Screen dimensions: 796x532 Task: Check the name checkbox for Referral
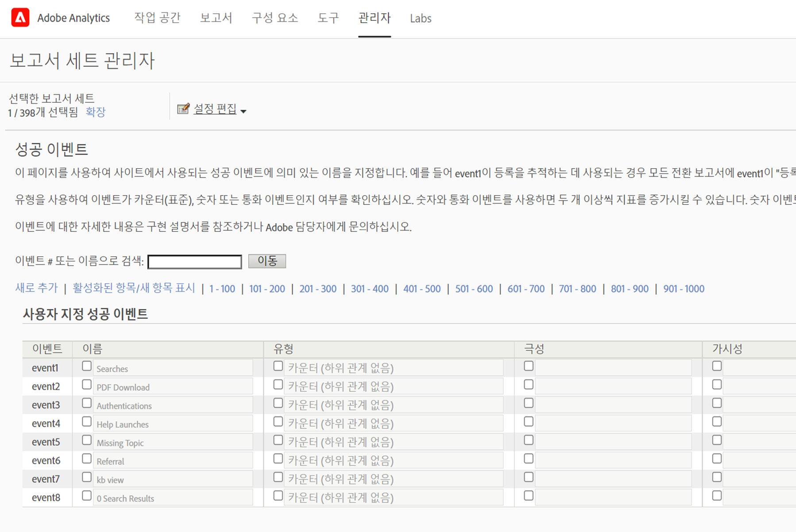point(87,459)
